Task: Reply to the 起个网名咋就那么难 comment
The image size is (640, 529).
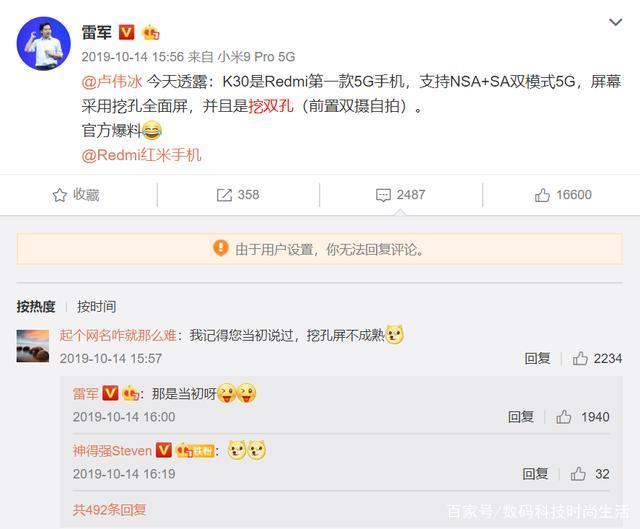Action: click(x=537, y=358)
